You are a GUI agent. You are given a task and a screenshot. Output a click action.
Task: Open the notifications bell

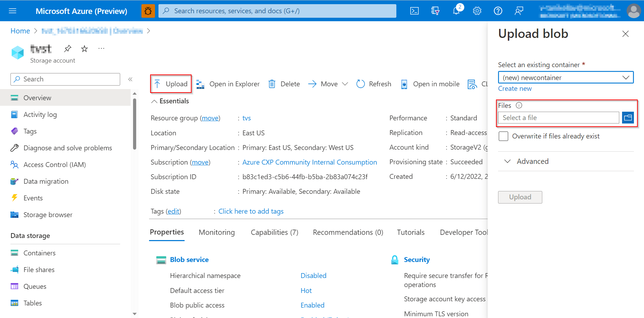[456, 11]
